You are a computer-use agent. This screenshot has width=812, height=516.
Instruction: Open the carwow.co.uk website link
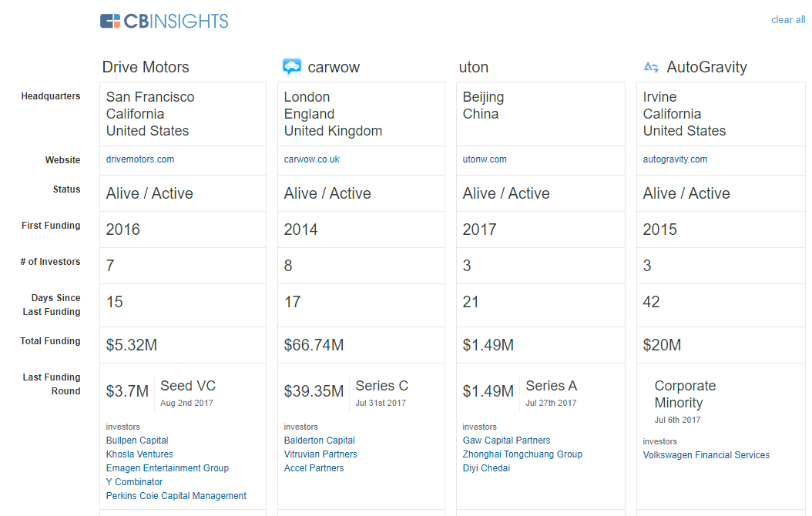point(311,159)
